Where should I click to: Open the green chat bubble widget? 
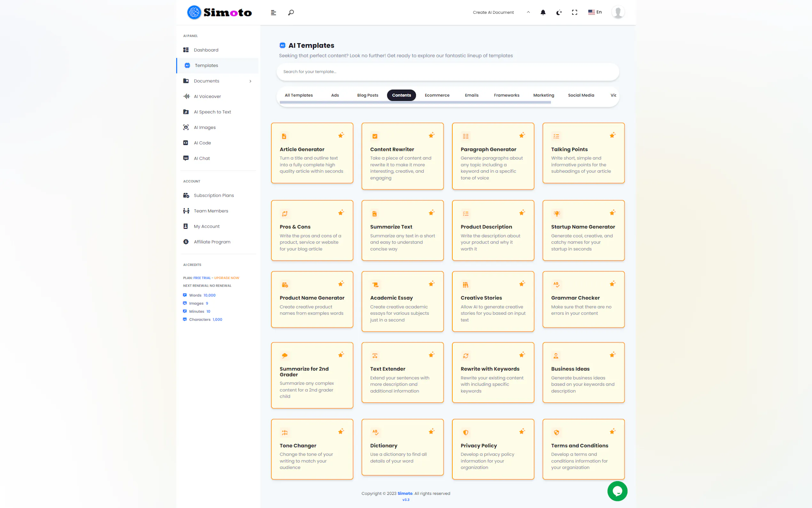(617, 491)
